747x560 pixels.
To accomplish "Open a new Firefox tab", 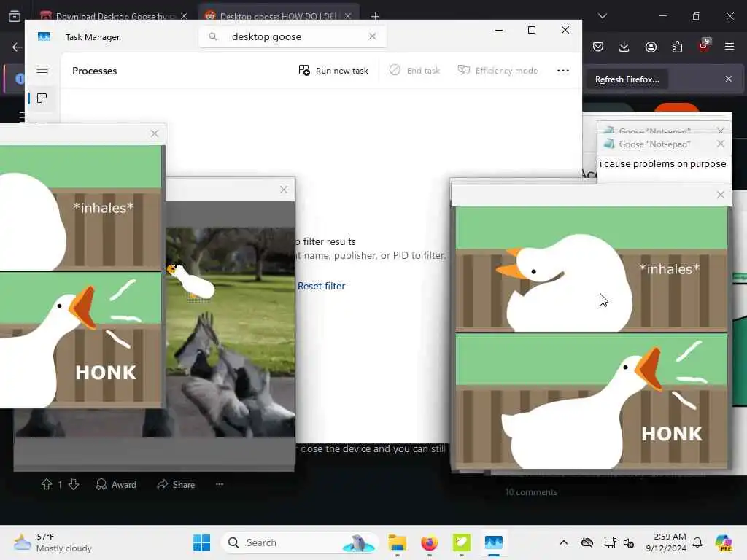I will 375,16.
